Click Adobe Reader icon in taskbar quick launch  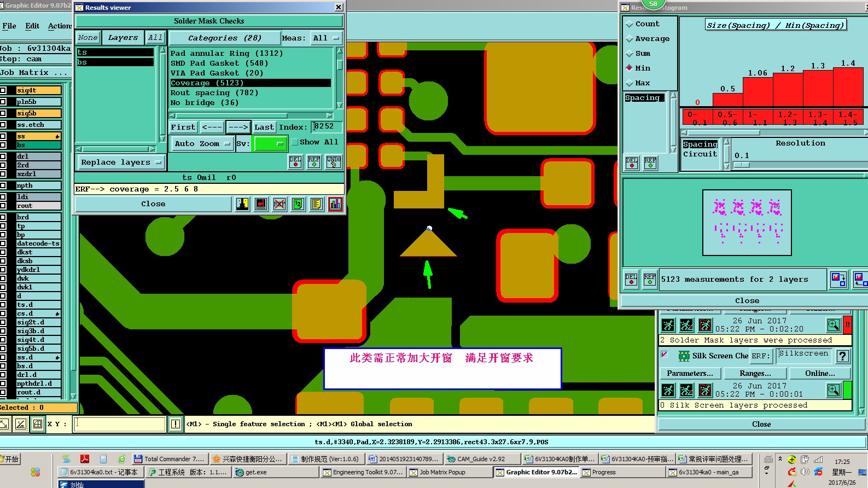click(85, 459)
